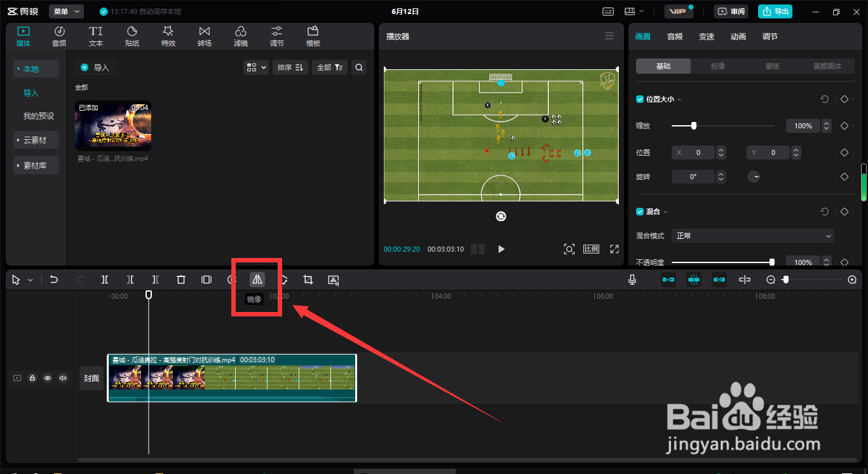Screen dimensions: 868x474
Task: Click the VIP button
Action: tap(679, 11)
